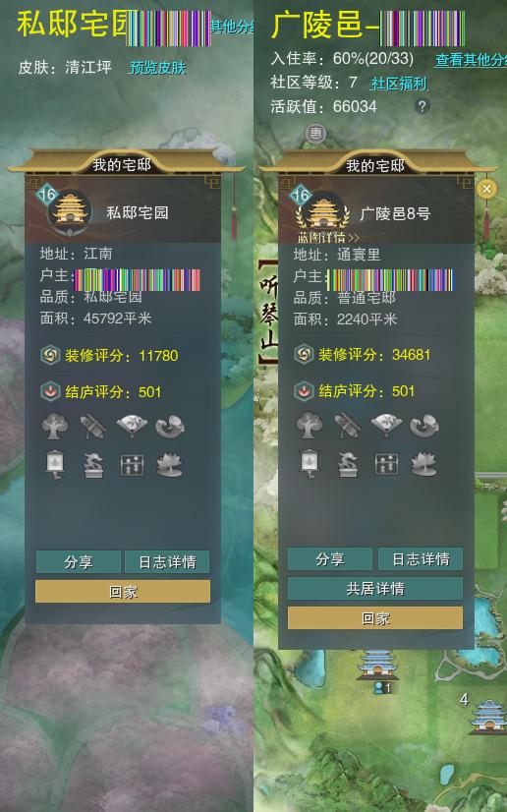Click the lotus icon in left estate panel

pyautogui.click(x=170, y=465)
